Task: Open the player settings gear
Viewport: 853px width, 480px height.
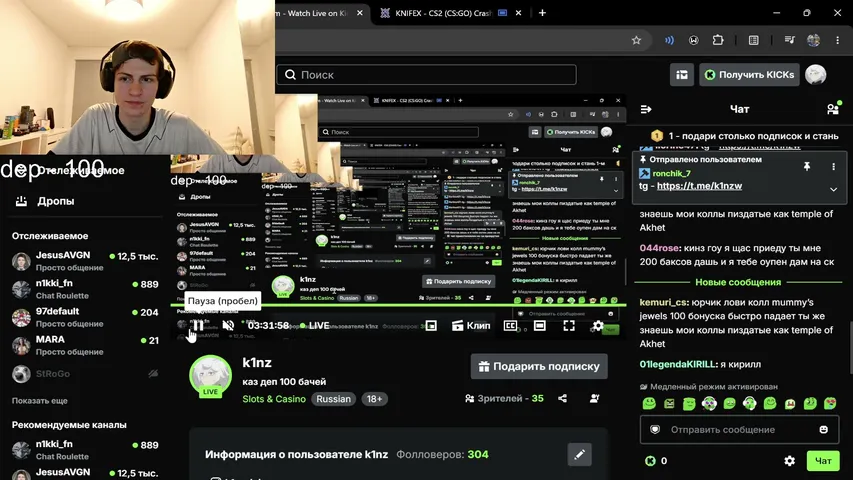Action: (x=598, y=325)
